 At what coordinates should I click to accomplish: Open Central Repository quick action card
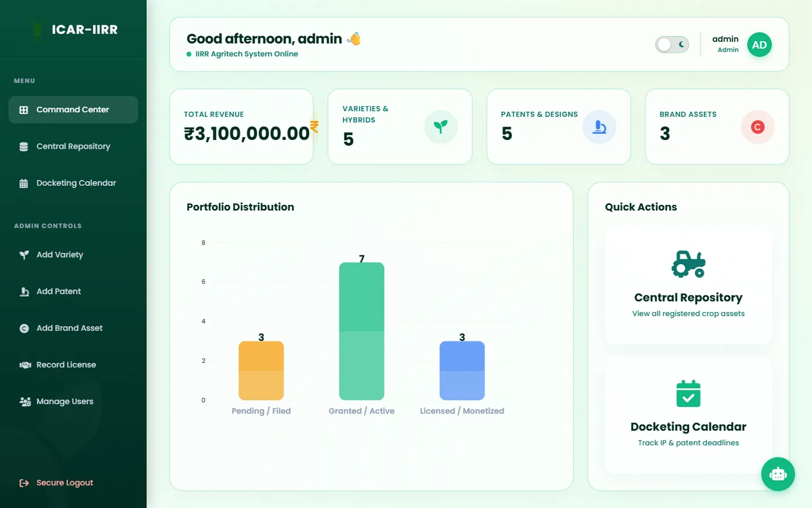click(x=688, y=286)
